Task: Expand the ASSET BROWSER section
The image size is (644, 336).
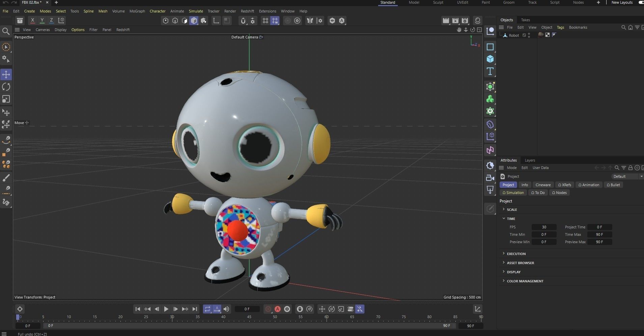Action: pos(504,263)
